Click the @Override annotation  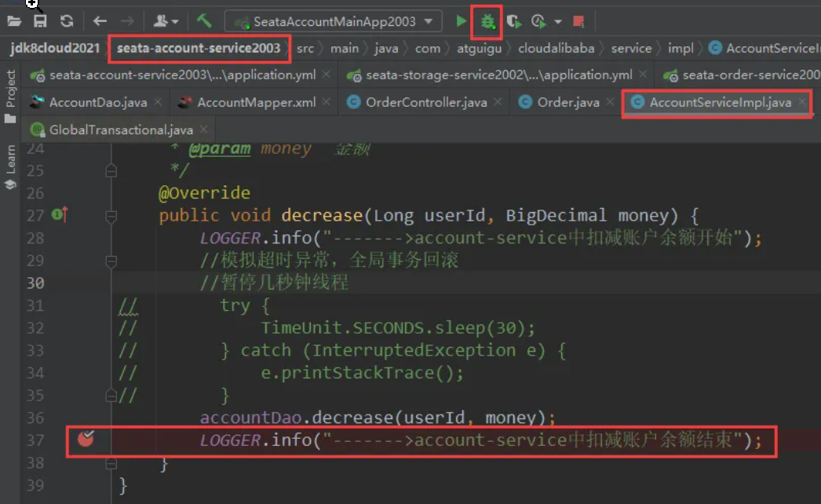click(204, 193)
